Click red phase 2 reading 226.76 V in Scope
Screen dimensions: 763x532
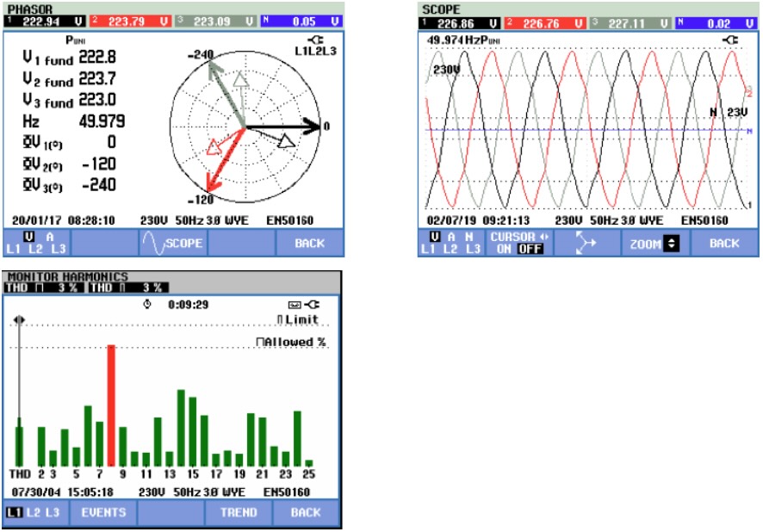point(545,23)
